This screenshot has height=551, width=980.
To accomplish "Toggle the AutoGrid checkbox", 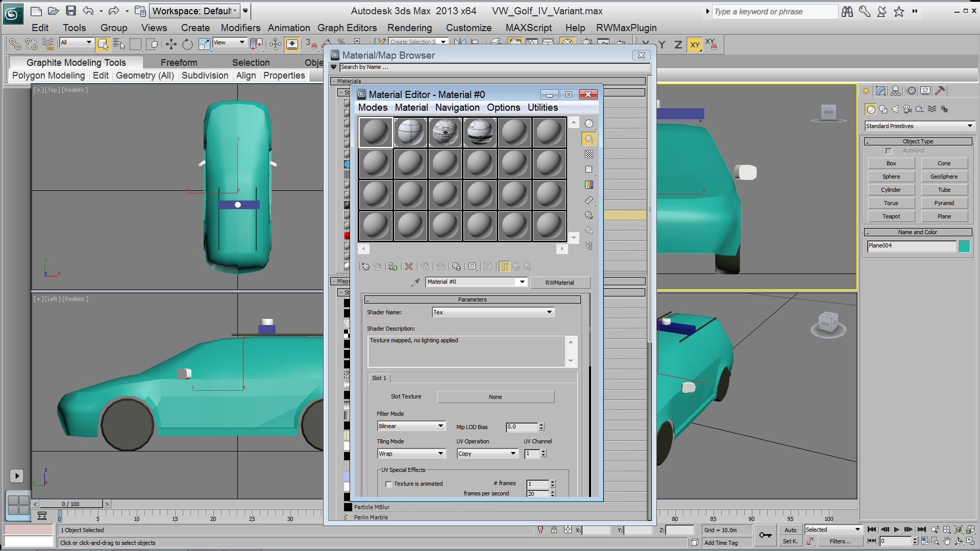I will coord(889,151).
